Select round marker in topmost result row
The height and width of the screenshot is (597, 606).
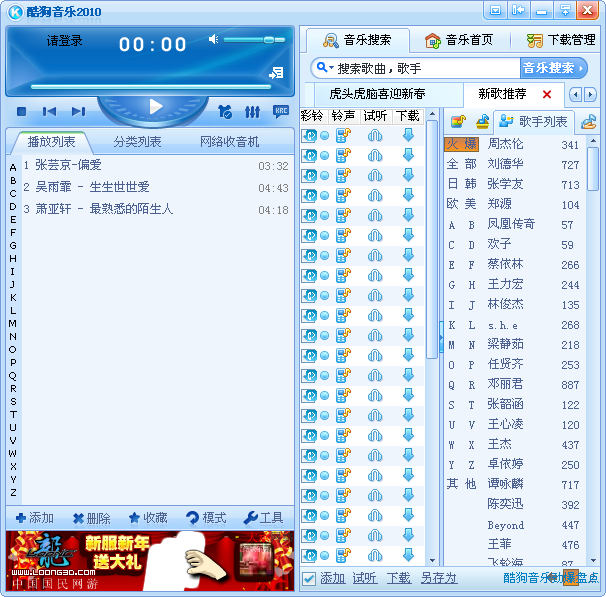point(325,136)
